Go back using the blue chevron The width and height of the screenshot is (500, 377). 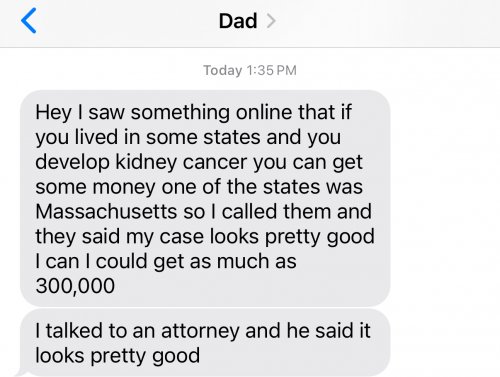coord(29,21)
